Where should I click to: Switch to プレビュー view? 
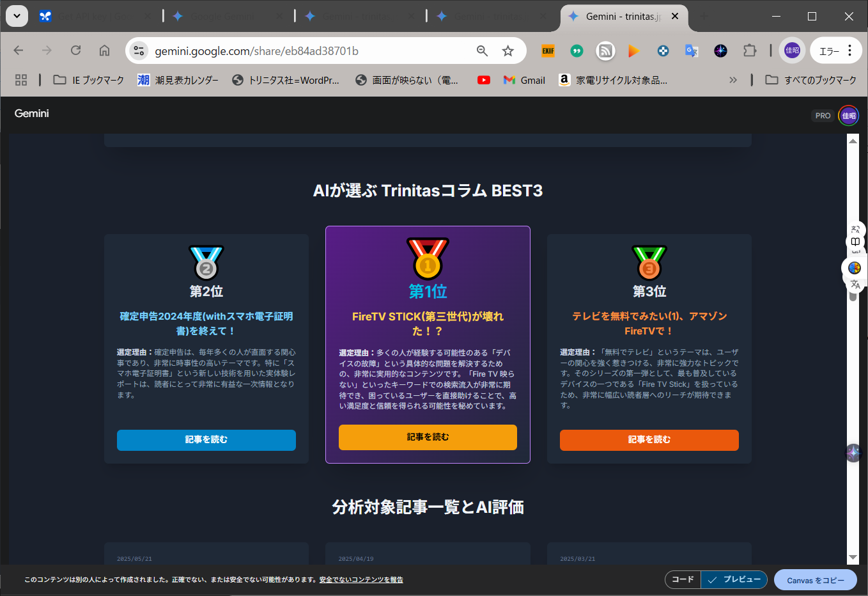point(734,579)
